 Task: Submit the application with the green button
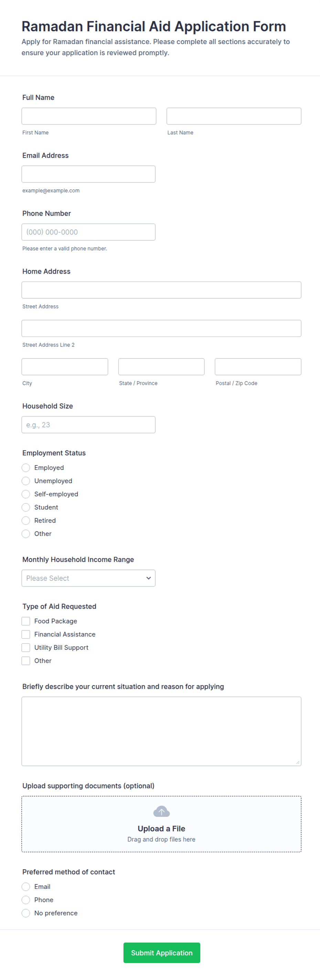click(x=161, y=953)
